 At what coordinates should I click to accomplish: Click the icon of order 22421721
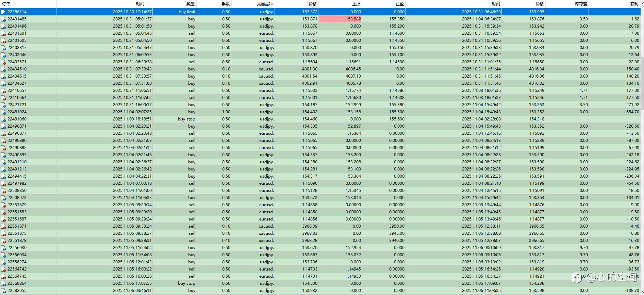tap(3, 105)
